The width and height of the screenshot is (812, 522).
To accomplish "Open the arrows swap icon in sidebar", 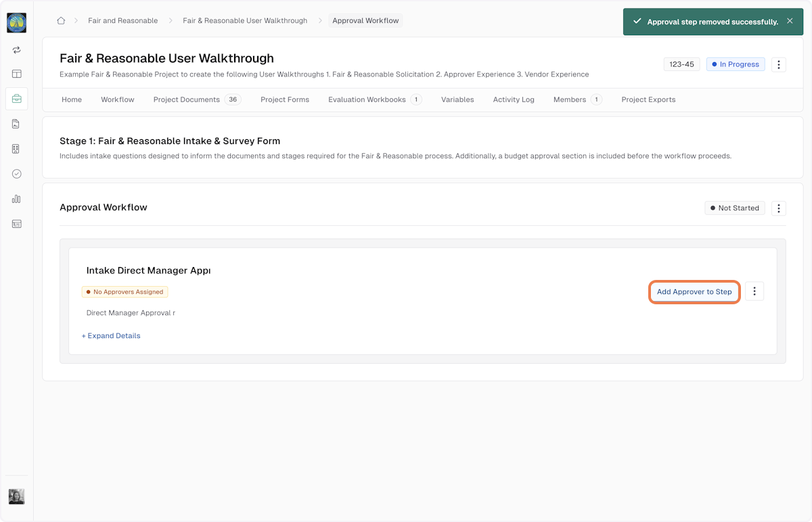I will click(x=16, y=50).
